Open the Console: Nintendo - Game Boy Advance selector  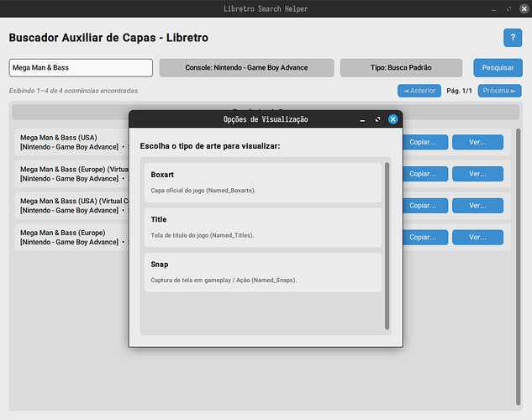click(246, 68)
